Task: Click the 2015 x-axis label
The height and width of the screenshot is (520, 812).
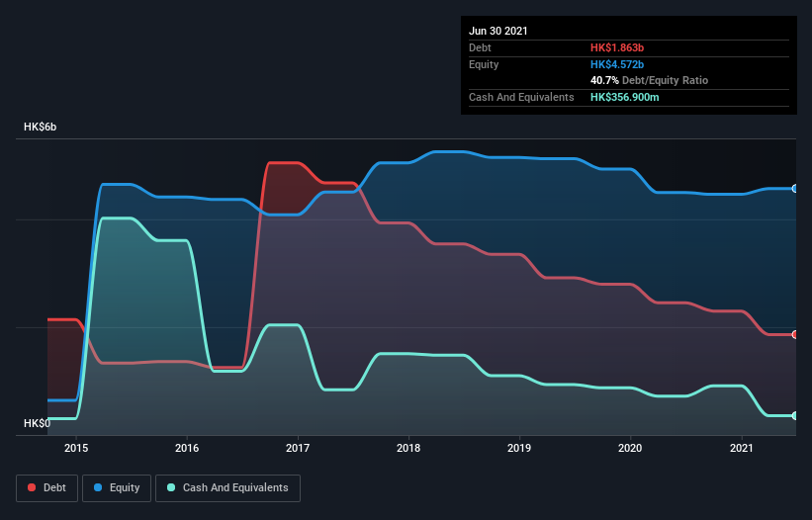Action: point(76,448)
